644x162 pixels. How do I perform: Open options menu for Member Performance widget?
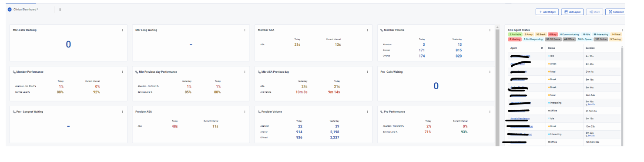point(122,71)
